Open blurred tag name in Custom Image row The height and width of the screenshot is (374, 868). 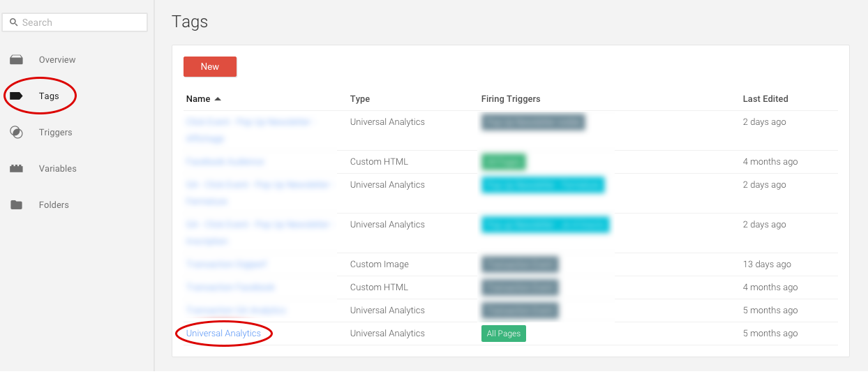click(226, 264)
